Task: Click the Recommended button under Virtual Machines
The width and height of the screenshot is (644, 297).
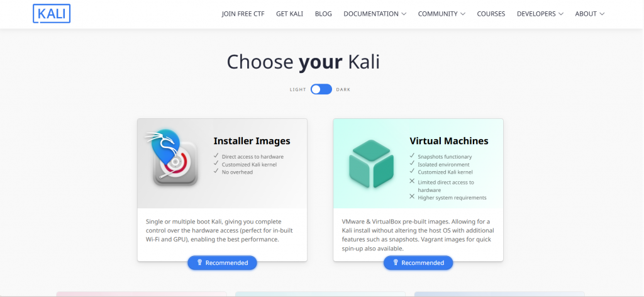Action: pyautogui.click(x=418, y=263)
